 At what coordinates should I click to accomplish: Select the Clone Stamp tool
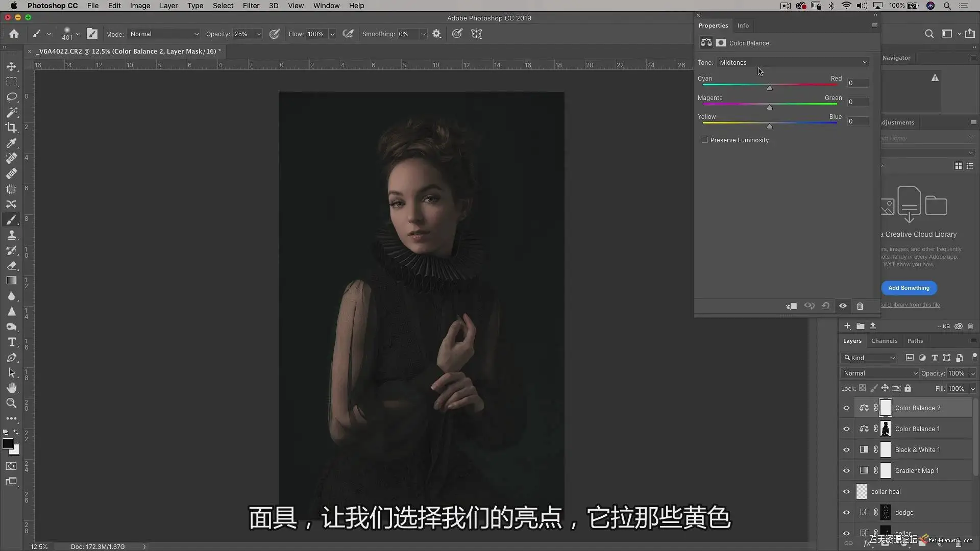tap(11, 235)
